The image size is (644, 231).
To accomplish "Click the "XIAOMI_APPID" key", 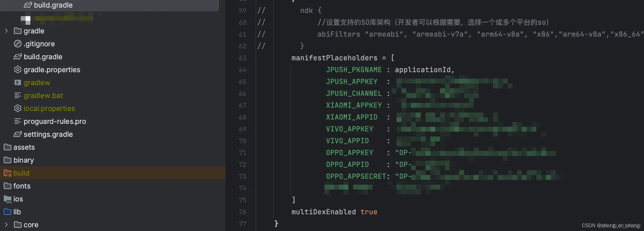I will click(x=352, y=117).
